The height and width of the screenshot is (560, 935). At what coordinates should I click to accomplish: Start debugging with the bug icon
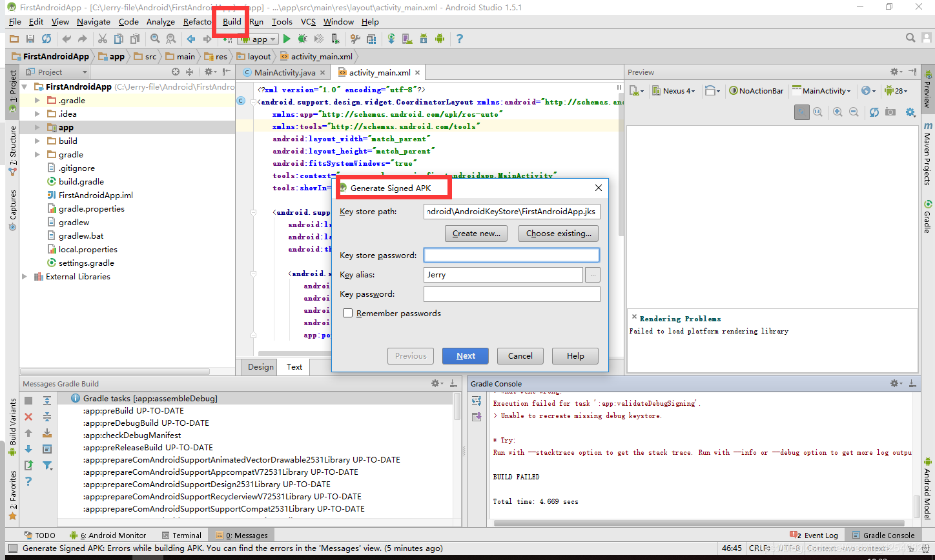click(x=303, y=39)
